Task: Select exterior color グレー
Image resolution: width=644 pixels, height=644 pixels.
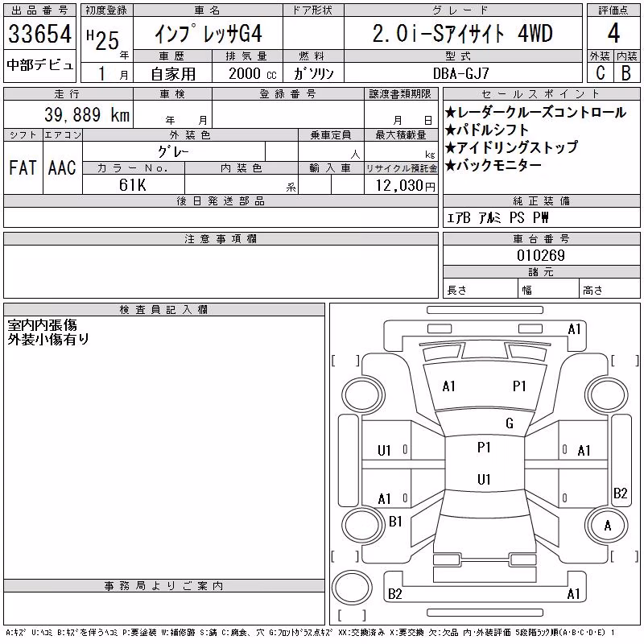Action: point(173,151)
